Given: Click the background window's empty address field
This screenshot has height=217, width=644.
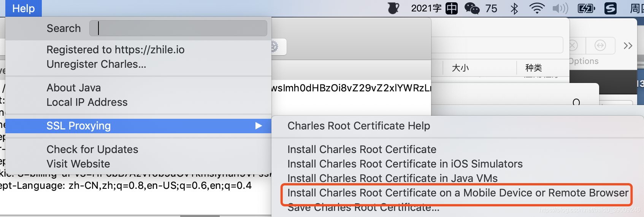Looking at the screenshot, I should pyautogui.click(x=497, y=45).
